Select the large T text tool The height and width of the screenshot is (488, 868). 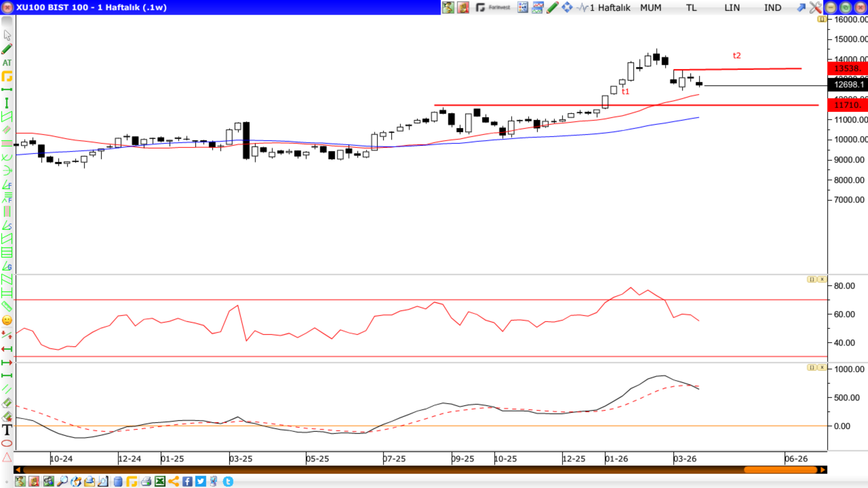pyautogui.click(x=7, y=430)
